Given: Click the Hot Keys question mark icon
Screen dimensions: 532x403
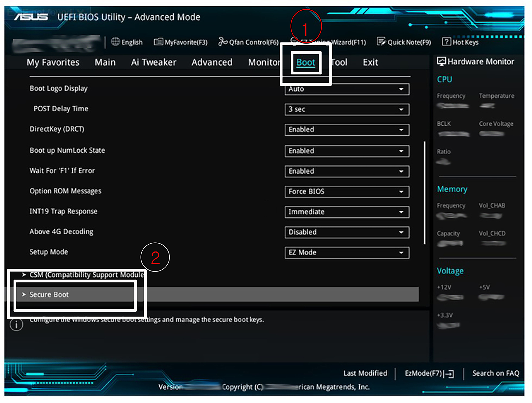Looking at the screenshot, I should pos(446,42).
